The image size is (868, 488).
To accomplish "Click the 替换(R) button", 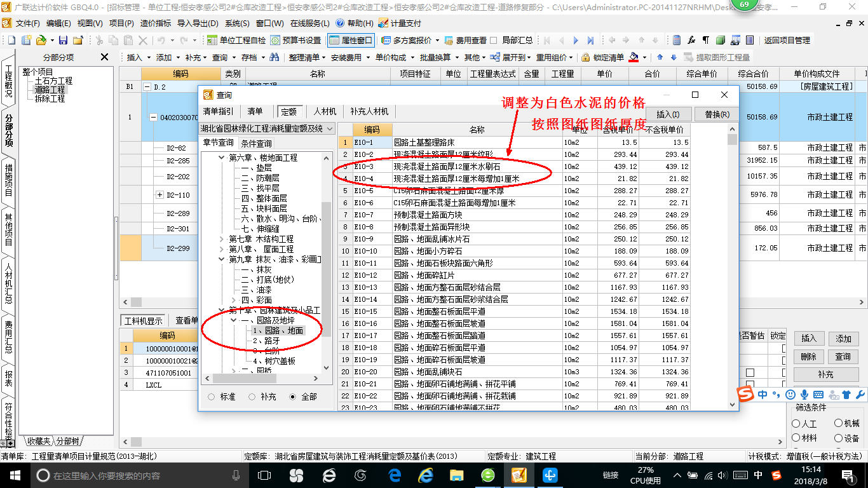I will pos(717,114).
